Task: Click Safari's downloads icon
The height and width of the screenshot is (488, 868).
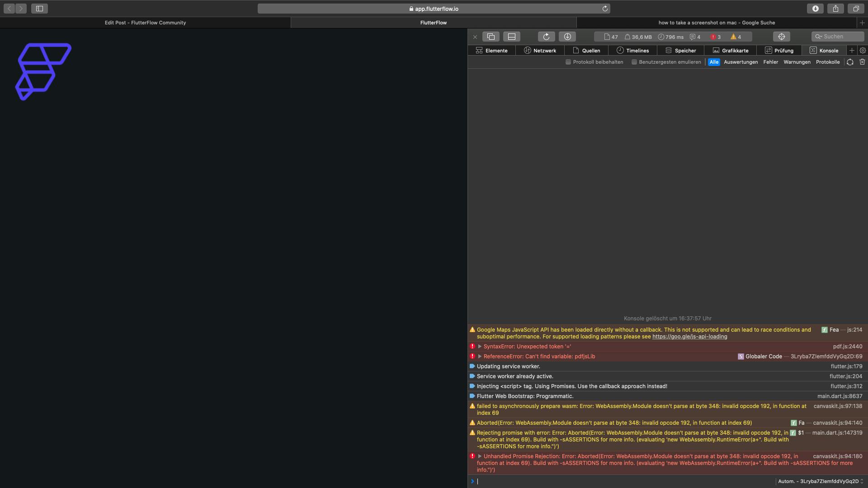Action: (x=815, y=9)
